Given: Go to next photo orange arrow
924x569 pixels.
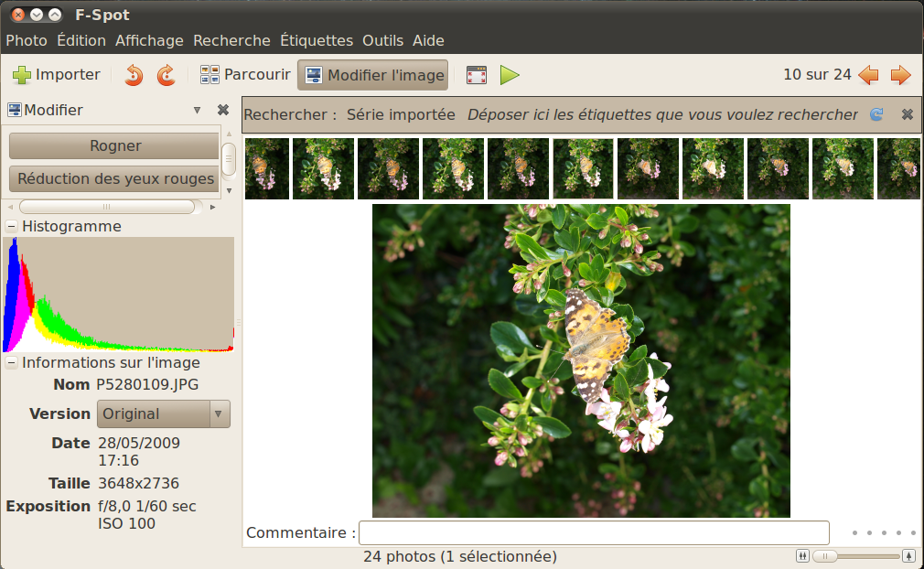Looking at the screenshot, I should coord(900,75).
